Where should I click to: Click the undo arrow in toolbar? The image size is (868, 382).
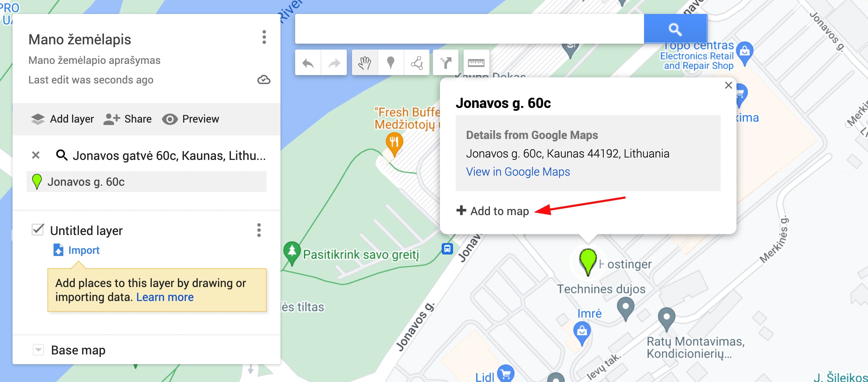308,63
